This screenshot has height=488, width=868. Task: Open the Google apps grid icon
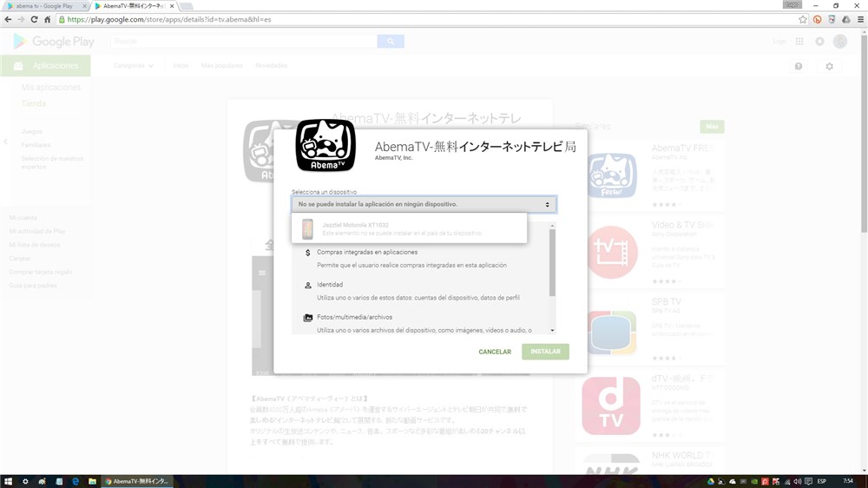point(799,42)
